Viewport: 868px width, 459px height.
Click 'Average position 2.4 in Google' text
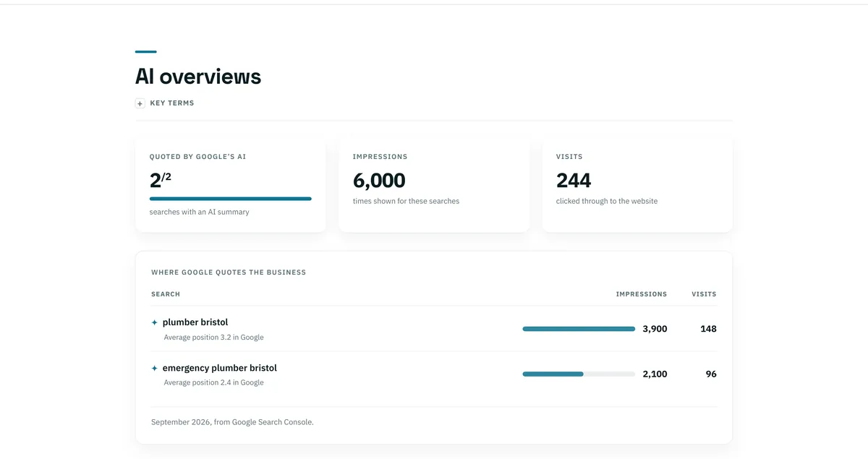[213, 383]
